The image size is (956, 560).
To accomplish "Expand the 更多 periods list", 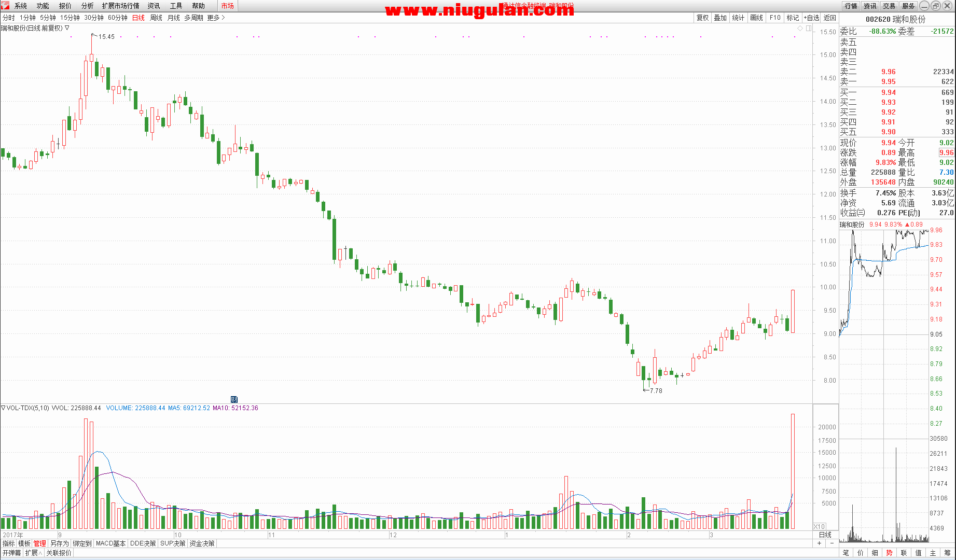I will 216,18.
